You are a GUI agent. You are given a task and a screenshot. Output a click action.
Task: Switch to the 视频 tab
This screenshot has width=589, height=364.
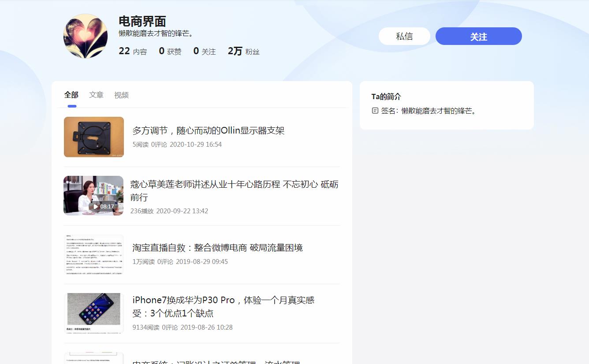tap(121, 95)
